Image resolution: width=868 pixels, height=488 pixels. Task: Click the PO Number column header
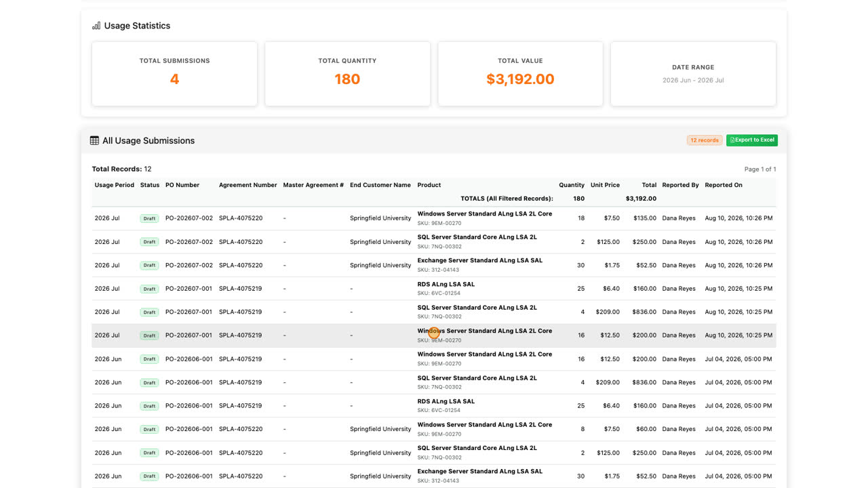click(182, 185)
